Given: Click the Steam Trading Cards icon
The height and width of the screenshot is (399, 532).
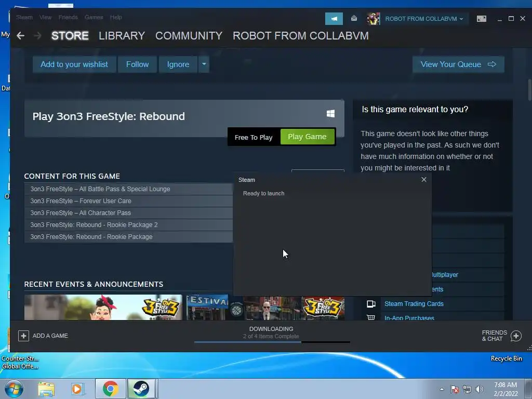Looking at the screenshot, I should pos(371,303).
